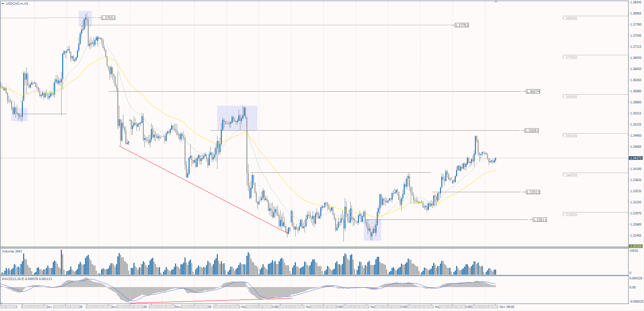Click the 2022.11.09 00:00 date marker
The width and height of the screenshot is (644, 311).
(x=194, y=307)
